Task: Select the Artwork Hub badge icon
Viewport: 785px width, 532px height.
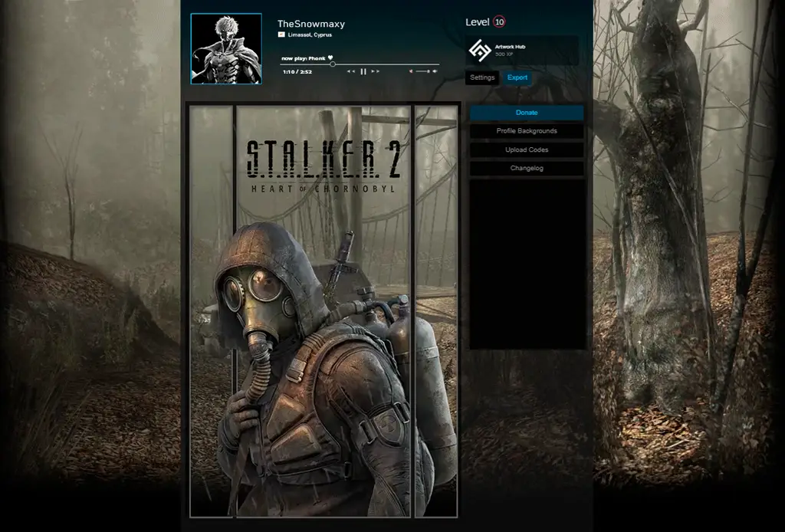Action: pyautogui.click(x=481, y=48)
